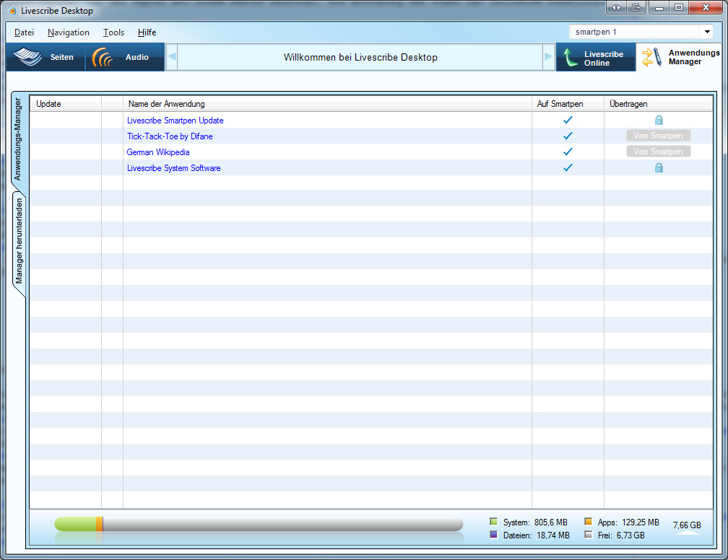Open the Seiten pages view

coord(45,57)
